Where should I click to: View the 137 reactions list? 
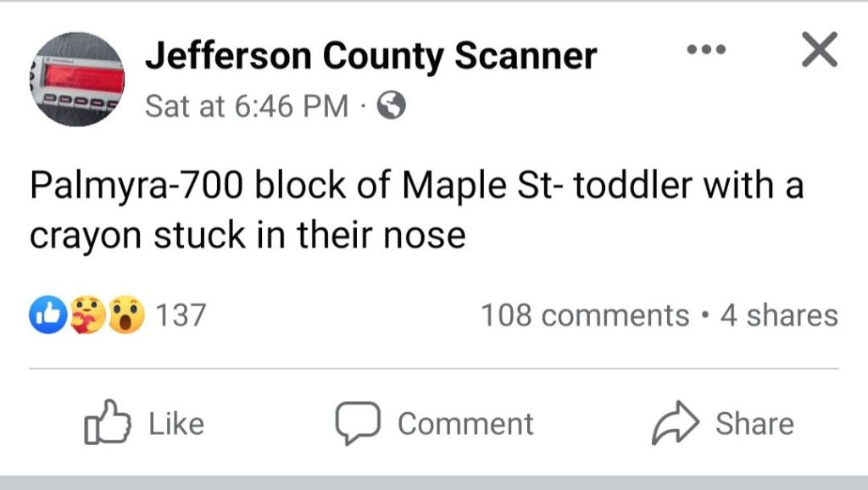tap(181, 315)
